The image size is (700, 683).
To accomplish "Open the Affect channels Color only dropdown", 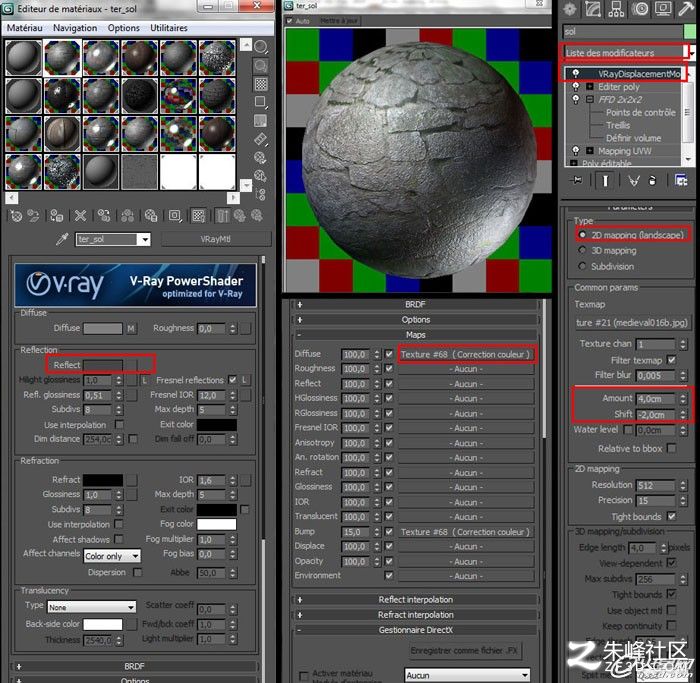I will [x=112, y=556].
